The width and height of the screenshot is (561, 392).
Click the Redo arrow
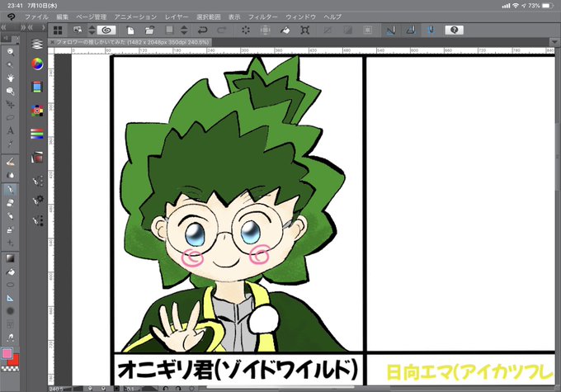(222, 31)
